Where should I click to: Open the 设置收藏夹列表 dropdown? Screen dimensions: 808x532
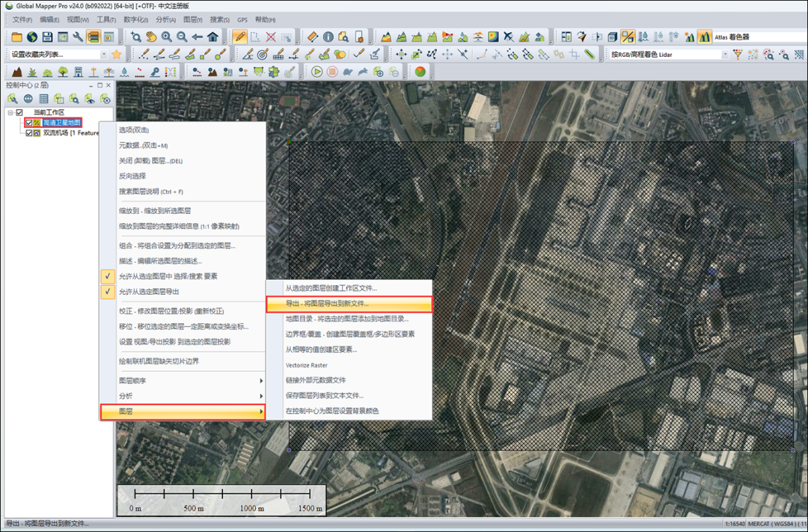[x=103, y=54]
